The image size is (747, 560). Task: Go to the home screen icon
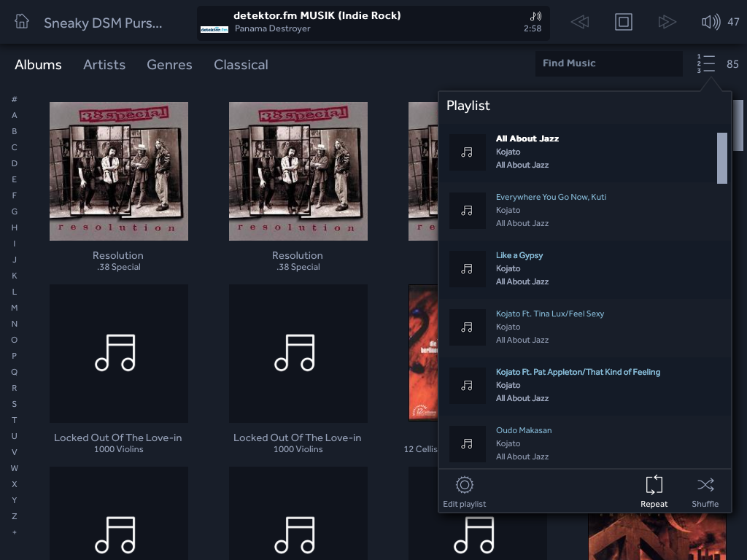pos(21,21)
